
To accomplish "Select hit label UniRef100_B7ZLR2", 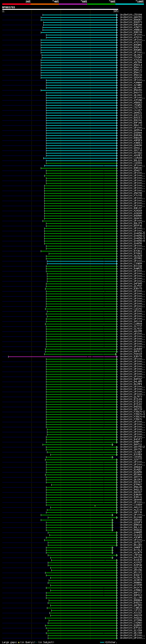I will tap(131, 404).
